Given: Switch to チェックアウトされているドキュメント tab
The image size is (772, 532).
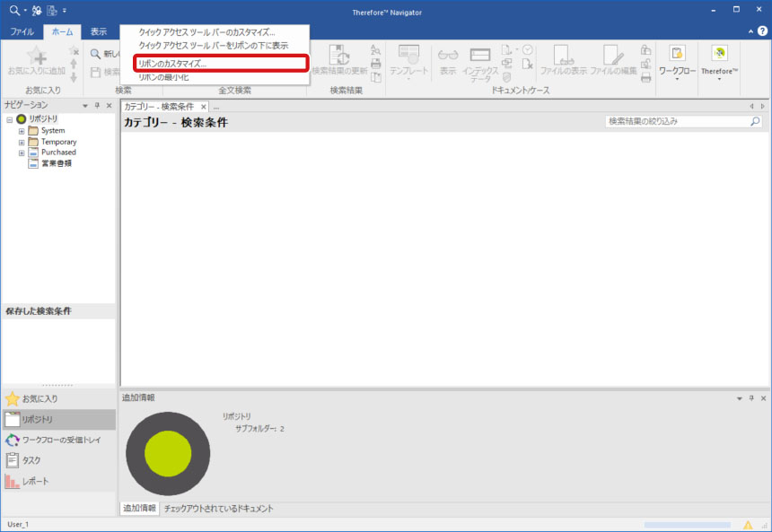Looking at the screenshot, I should pyautogui.click(x=218, y=509).
